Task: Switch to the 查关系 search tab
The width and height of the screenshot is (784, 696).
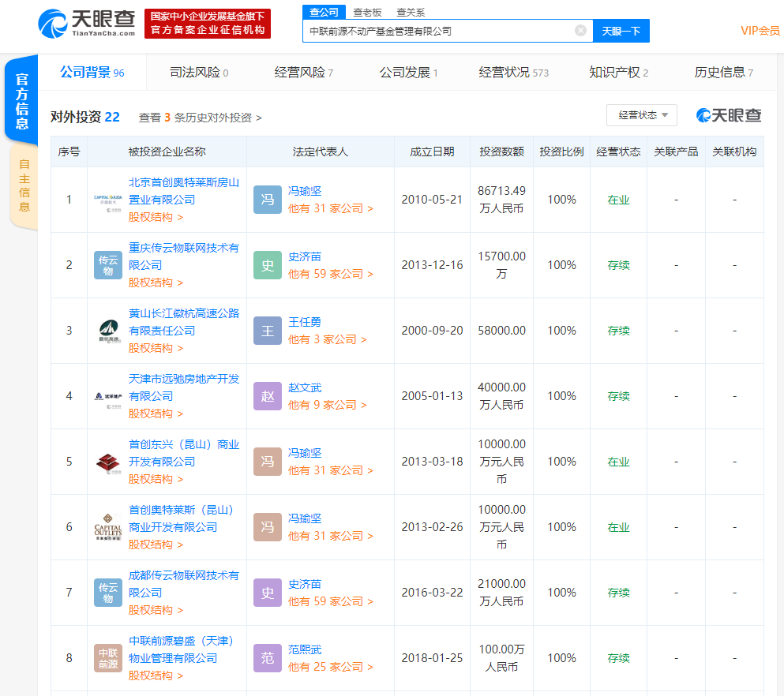Action: click(411, 13)
